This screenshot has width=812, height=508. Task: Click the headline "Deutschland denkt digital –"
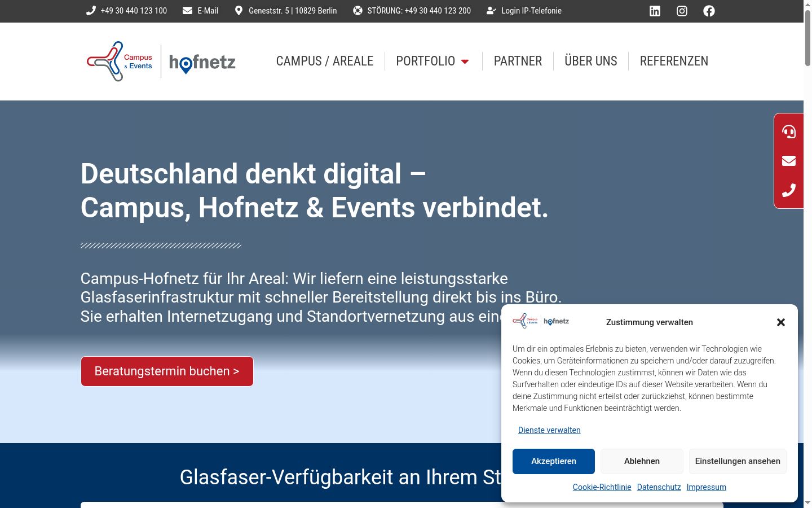(253, 173)
